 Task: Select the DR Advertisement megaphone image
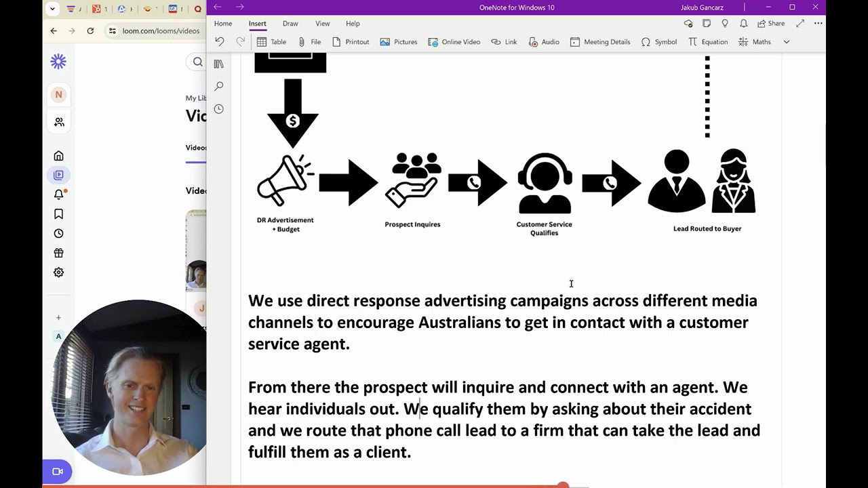(x=285, y=180)
